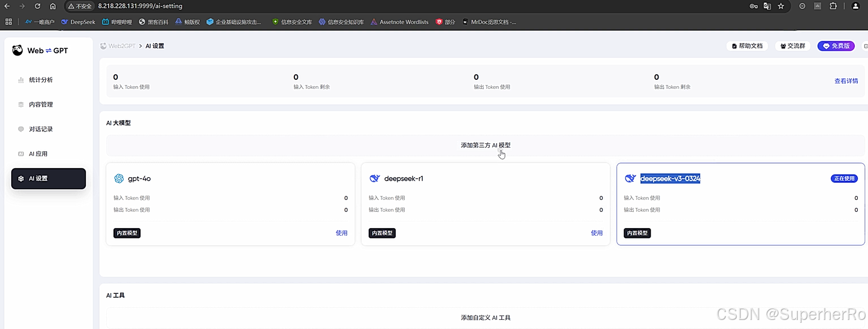Click the deepseek-r1 whale icon
Image resolution: width=868 pixels, height=329 pixels.
point(374,178)
